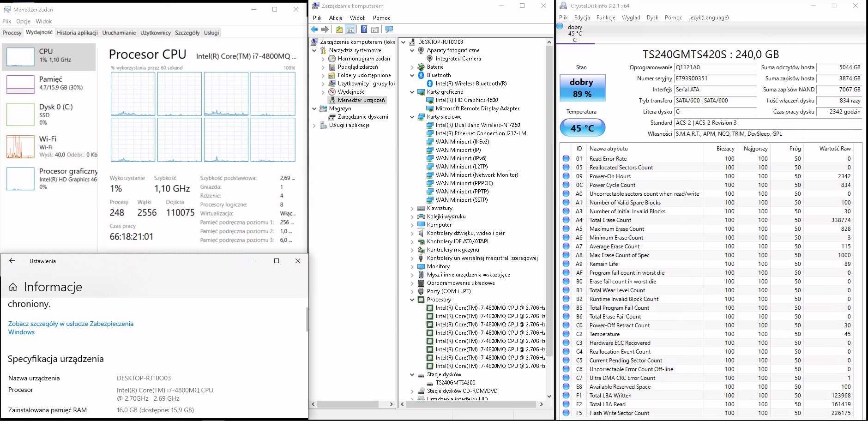Image resolution: width=868 pixels, height=421 pixels.
Task: Select Procesor graficzny in Task Manager sidebar
Action: click(49, 179)
